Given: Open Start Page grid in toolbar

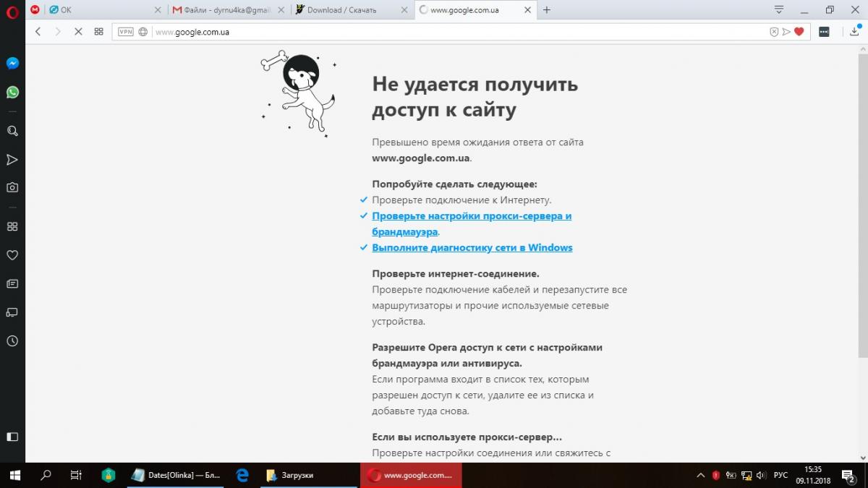Looking at the screenshot, I should [x=99, y=32].
